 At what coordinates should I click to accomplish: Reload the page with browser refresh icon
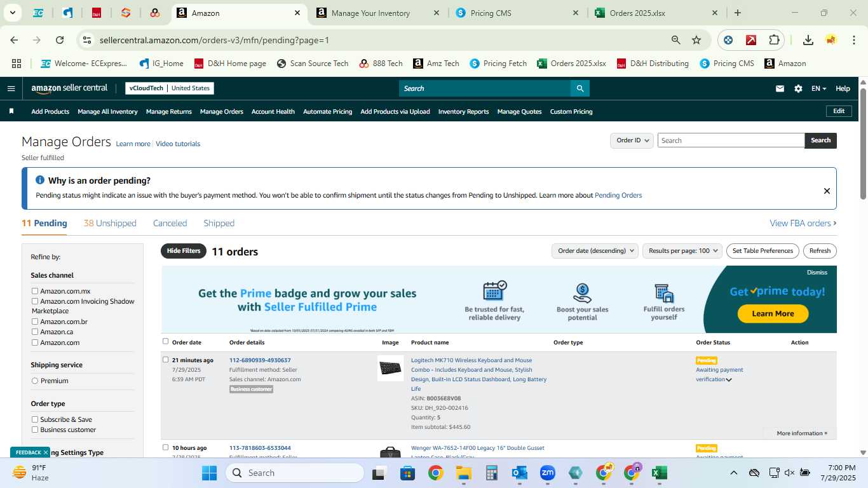[x=60, y=40]
